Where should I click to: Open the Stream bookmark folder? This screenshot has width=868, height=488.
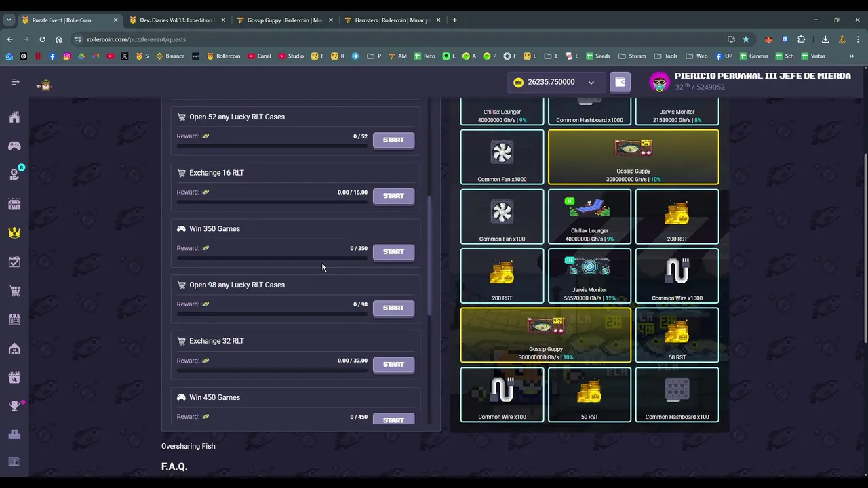click(632, 56)
